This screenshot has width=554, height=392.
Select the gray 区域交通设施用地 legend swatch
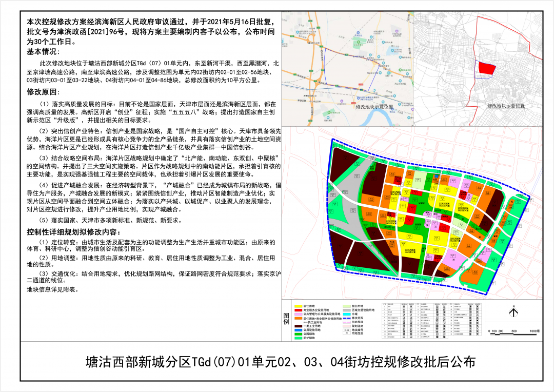click(x=347, y=310)
